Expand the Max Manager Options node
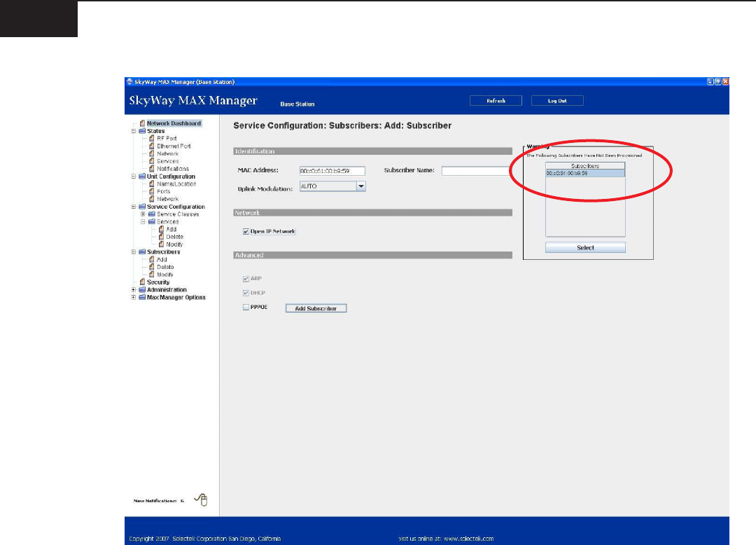This screenshot has height=545, width=756. pos(134,298)
